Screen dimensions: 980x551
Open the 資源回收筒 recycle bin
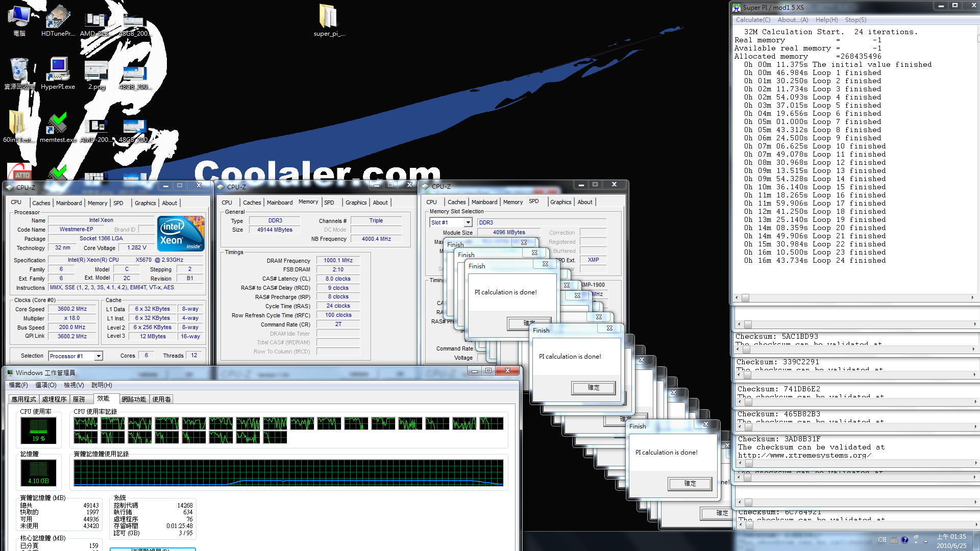tap(19, 74)
